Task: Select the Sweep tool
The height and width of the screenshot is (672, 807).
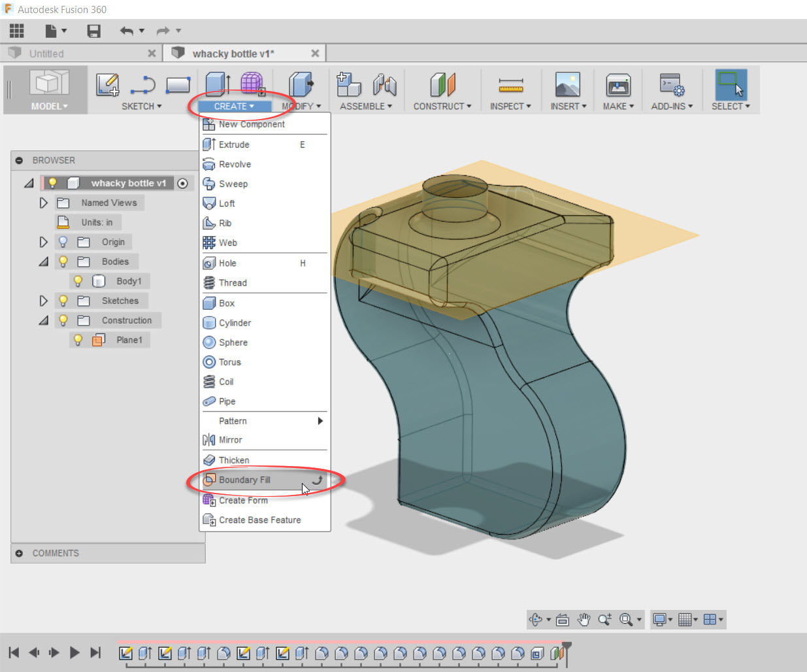Action: coord(233,184)
